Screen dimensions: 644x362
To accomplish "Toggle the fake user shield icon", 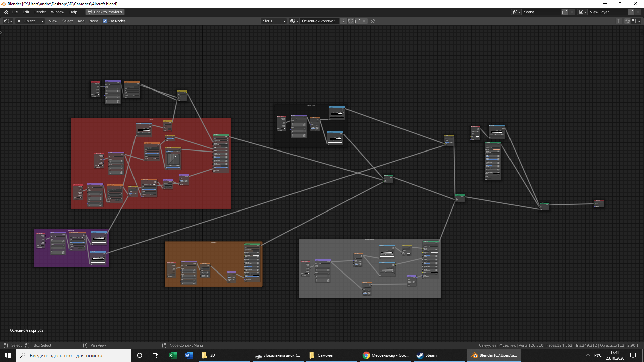I will (x=351, y=21).
